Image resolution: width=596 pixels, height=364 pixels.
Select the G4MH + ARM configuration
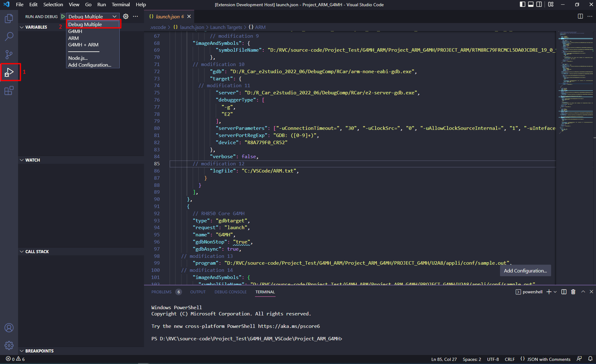83,45
